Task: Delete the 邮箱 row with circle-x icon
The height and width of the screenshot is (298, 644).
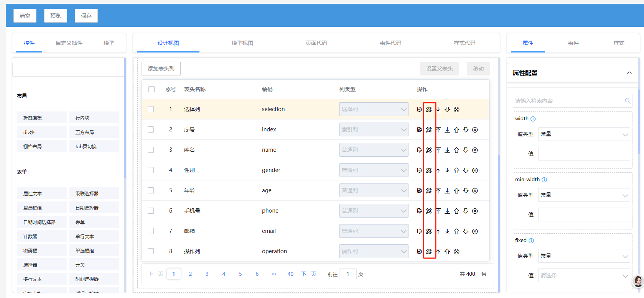Action: click(x=475, y=231)
